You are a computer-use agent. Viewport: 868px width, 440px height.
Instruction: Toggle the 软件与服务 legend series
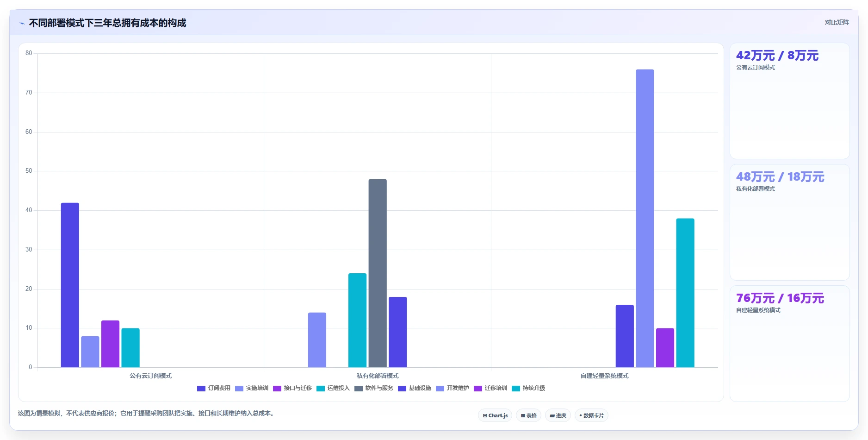pyautogui.click(x=374, y=388)
